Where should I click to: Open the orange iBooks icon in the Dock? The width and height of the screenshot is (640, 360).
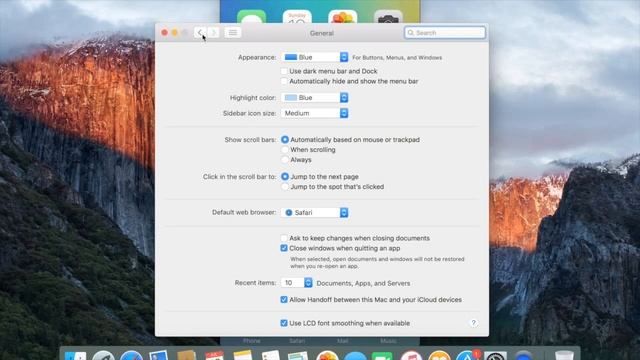pos(439,355)
